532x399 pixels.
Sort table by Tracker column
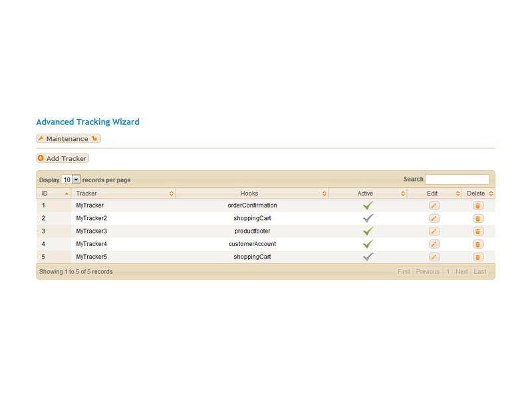click(124, 194)
